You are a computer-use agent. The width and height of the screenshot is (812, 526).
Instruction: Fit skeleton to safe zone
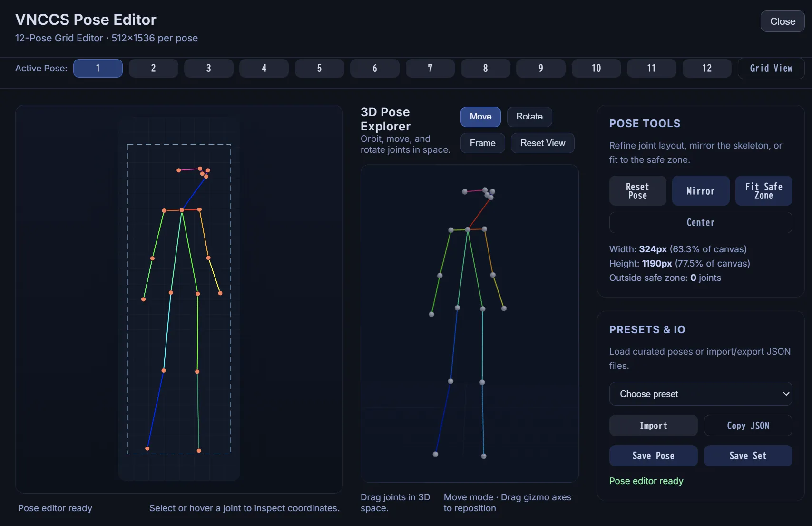click(763, 191)
